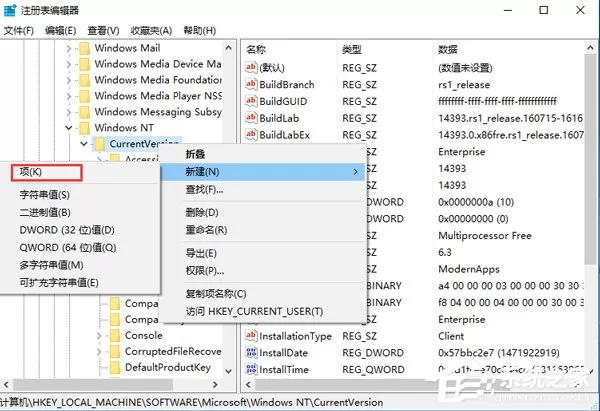Click the string icon beside BuildLabEx
Screen dimensions: 600x411
click(251, 135)
